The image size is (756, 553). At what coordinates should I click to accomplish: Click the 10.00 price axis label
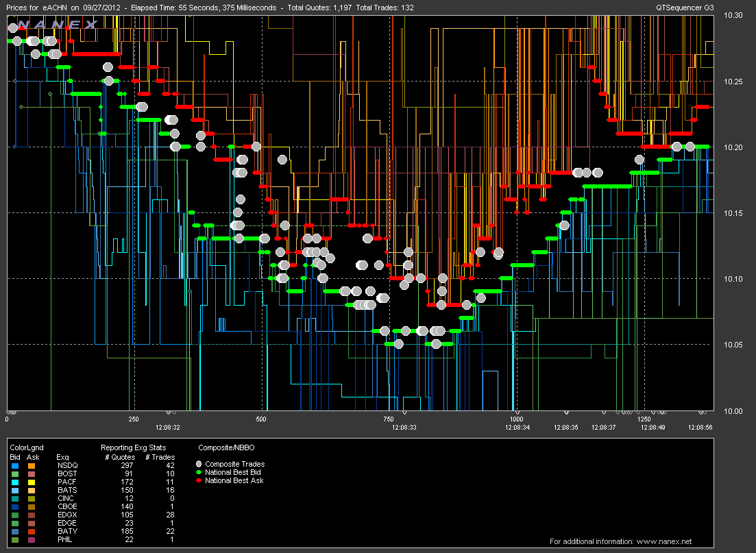point(733,410)
